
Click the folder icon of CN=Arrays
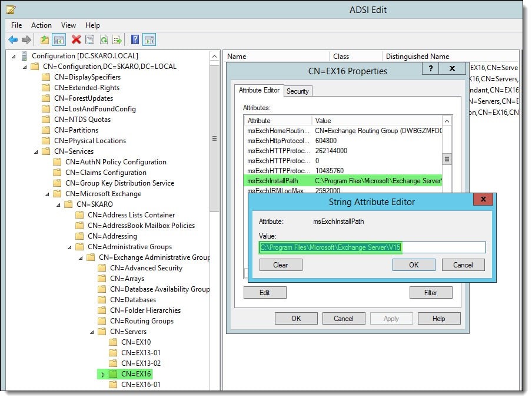pos(102,279)
